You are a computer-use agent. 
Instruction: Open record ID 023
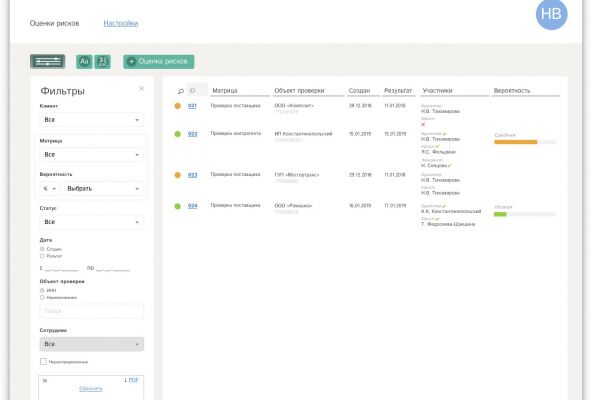(192, 175)
